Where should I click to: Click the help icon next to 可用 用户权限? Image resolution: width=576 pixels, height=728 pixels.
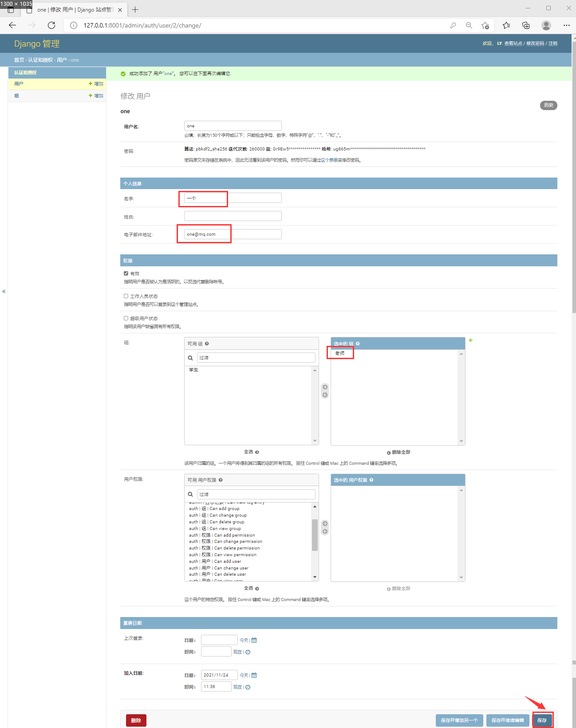coord(221,480)
